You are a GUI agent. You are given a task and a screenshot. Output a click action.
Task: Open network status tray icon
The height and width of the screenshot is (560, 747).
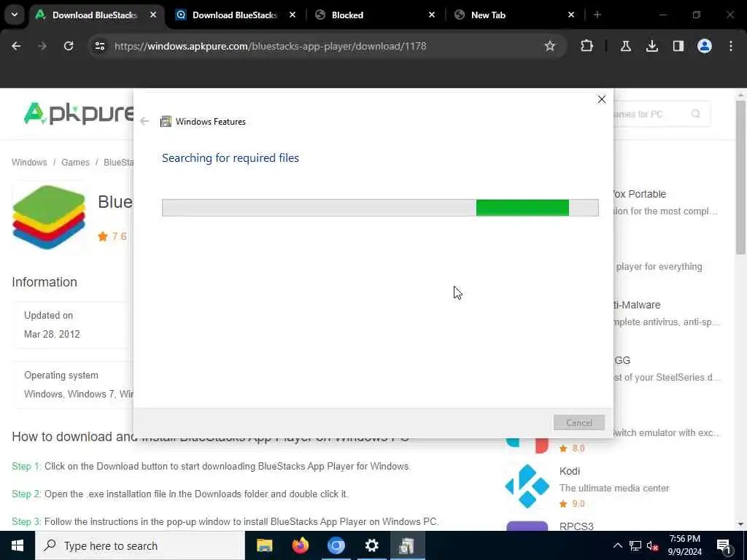pos(635,545)
